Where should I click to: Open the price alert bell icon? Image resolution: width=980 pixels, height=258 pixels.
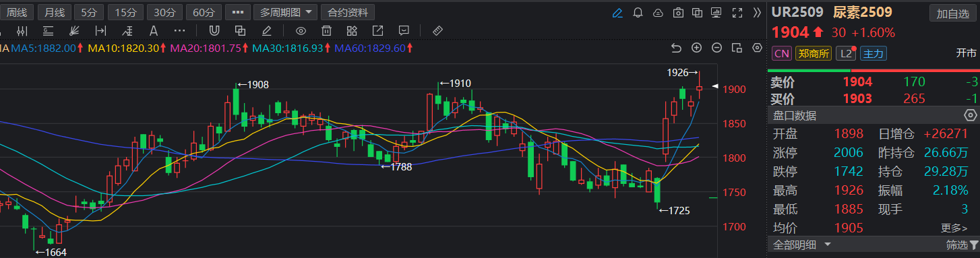click(x=638, y=12)
